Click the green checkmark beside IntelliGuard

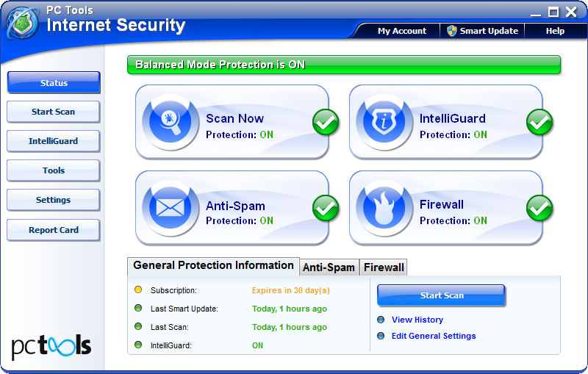(539, 123)
